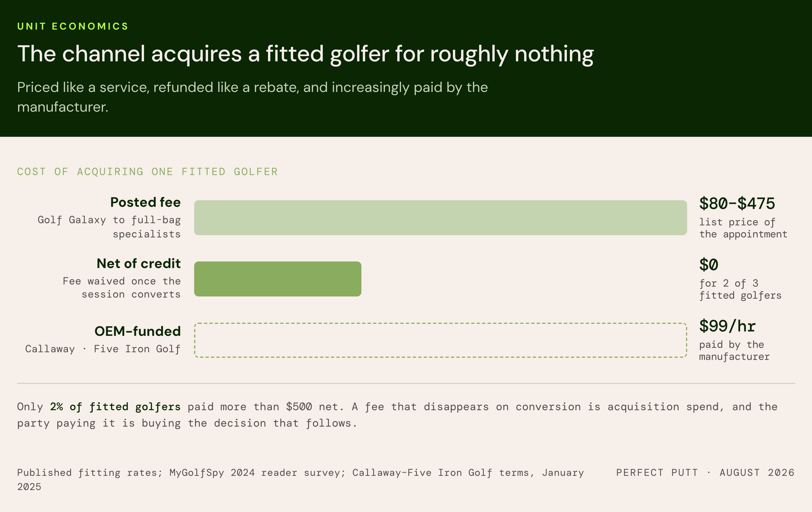Select the headline about acquiring a fitted golfer
The width and height of the screenshot is (812, 512).
pyautogui.click(x=306, y=54)
